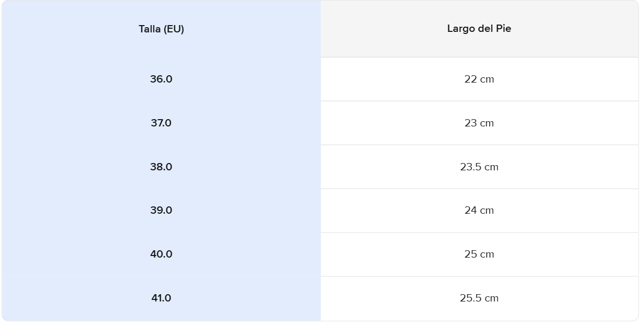The image size is (644, 325).
Task: Click the Largo del Pie column header
Action: click(479, 29)
